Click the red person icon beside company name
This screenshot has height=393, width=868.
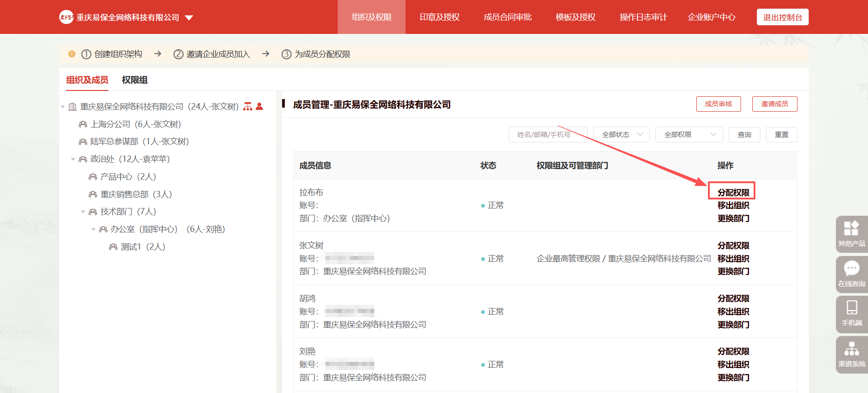[x=259, y=106]
